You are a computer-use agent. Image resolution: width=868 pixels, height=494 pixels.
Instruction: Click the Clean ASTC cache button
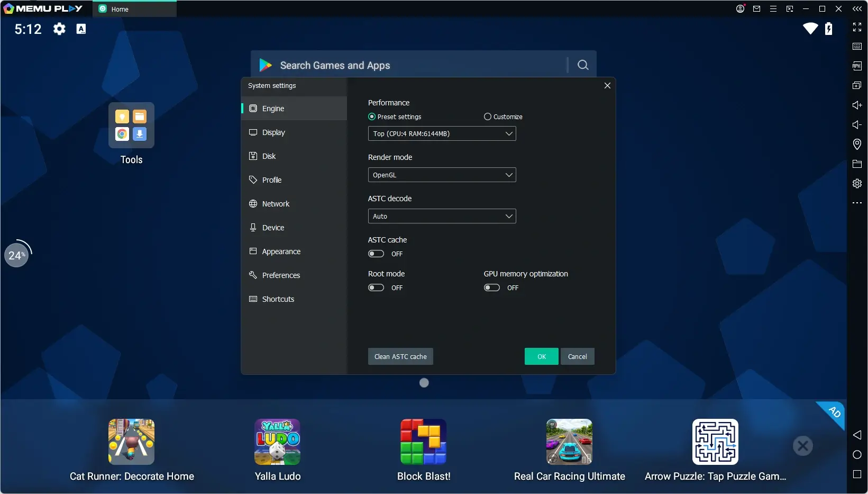pyautogui.click(x=400, y=356)
